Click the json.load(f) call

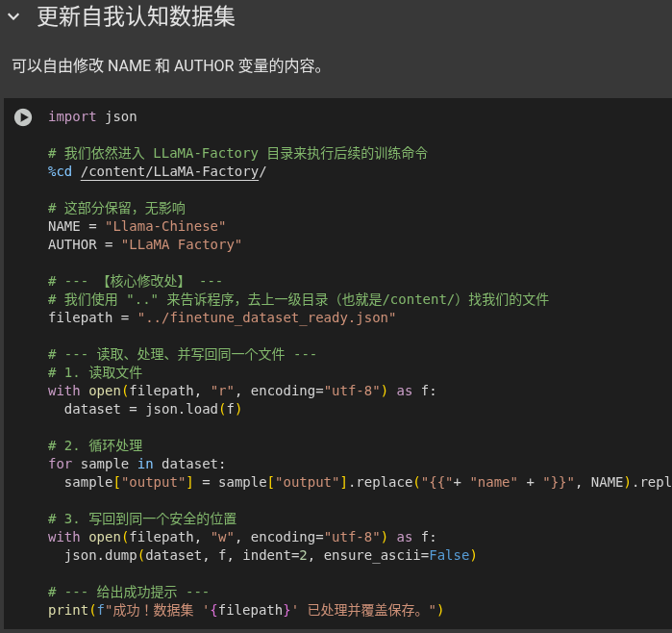pyautogui.click(x=193, y=409)
